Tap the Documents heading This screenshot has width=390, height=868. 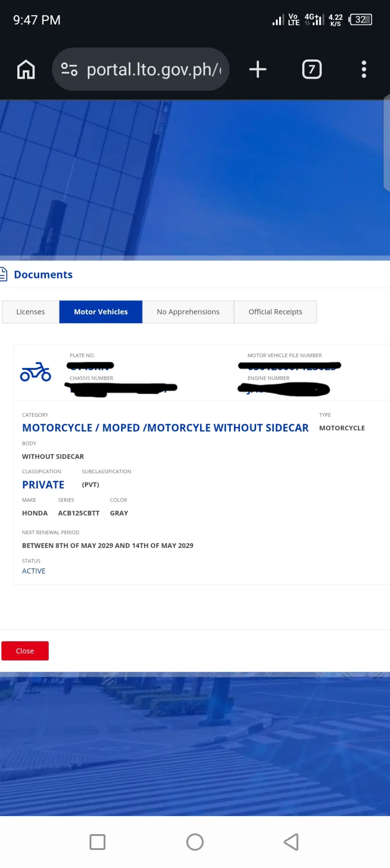pyautogui.click(x=43, y=275)
